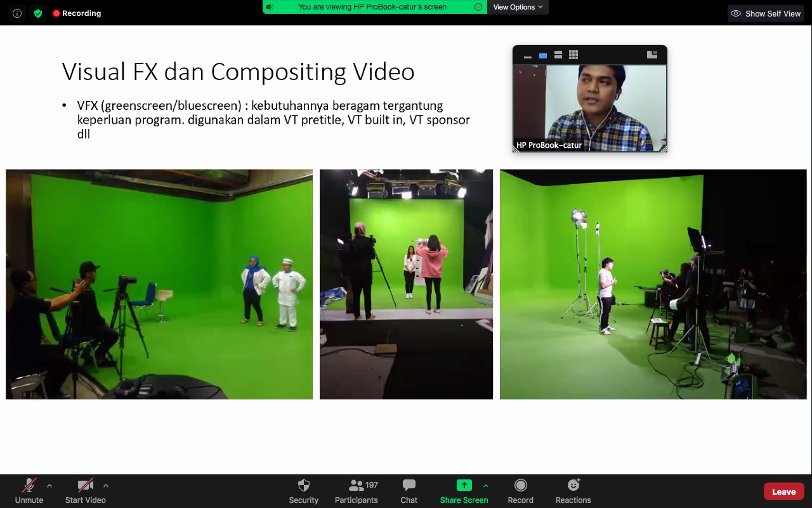Viewport: 812px width, 508px height.
Task: Swap shared screen with video using corner icon
Action: [652, 55]
